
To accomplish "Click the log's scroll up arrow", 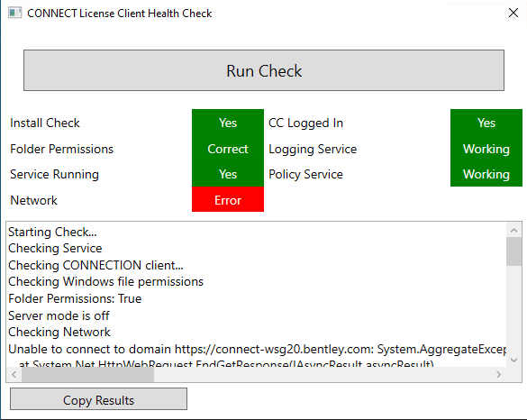I will coord(513,231).
